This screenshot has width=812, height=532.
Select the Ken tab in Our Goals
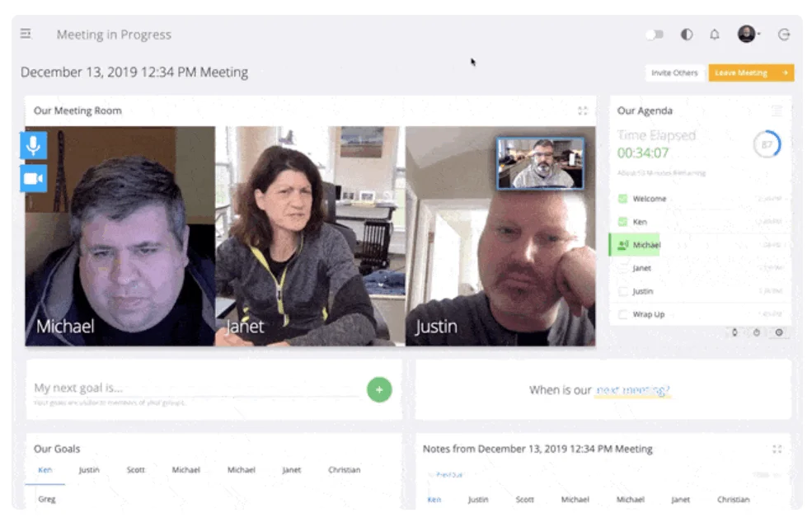(x=45, y=470)
